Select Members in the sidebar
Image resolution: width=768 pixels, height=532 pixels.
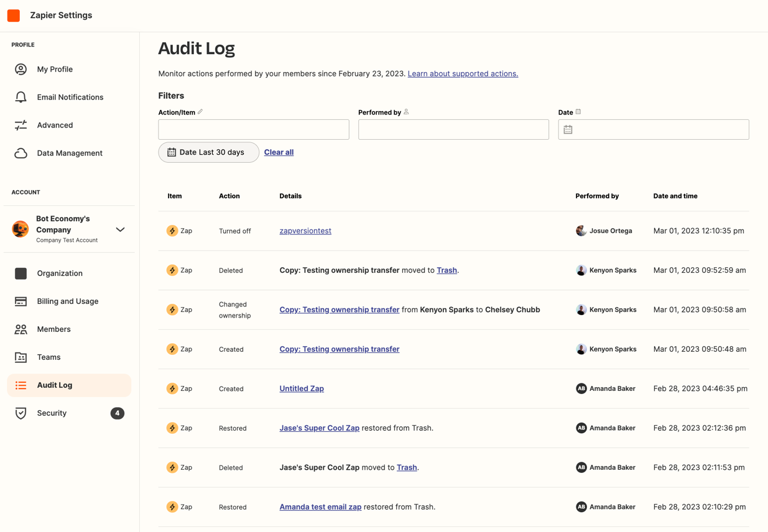[x=53, y=329]
